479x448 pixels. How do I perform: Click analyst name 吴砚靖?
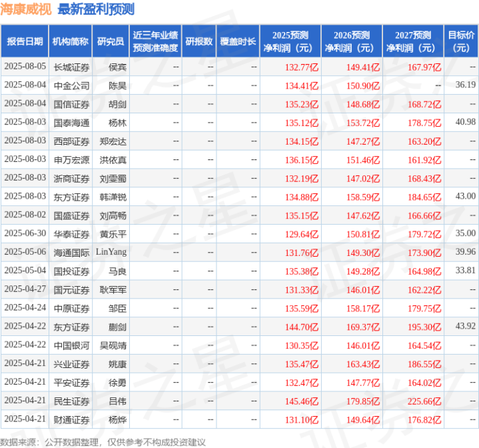113,345
